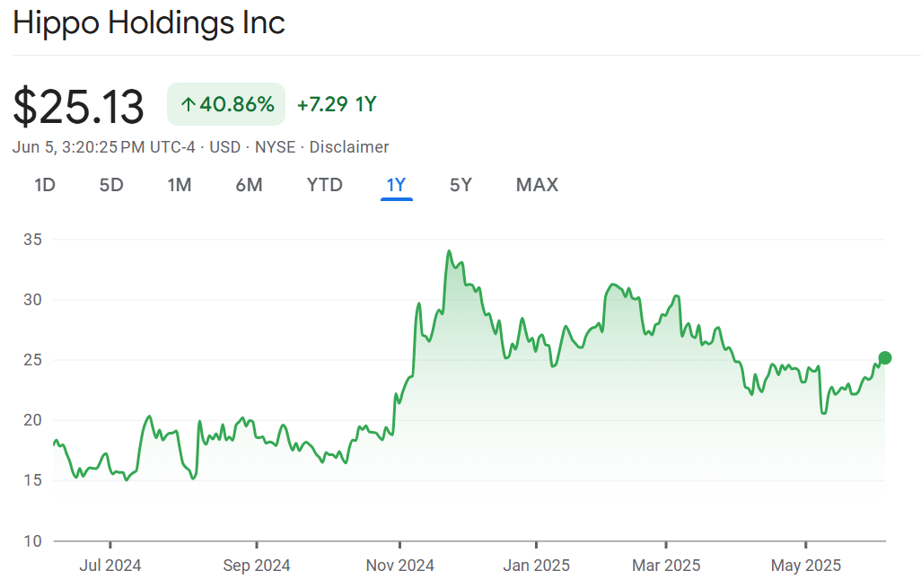The height and width of the screenshot is (588, 921).
Task: Click the Hippo Holdings Inc title
Action: point(149,22)
